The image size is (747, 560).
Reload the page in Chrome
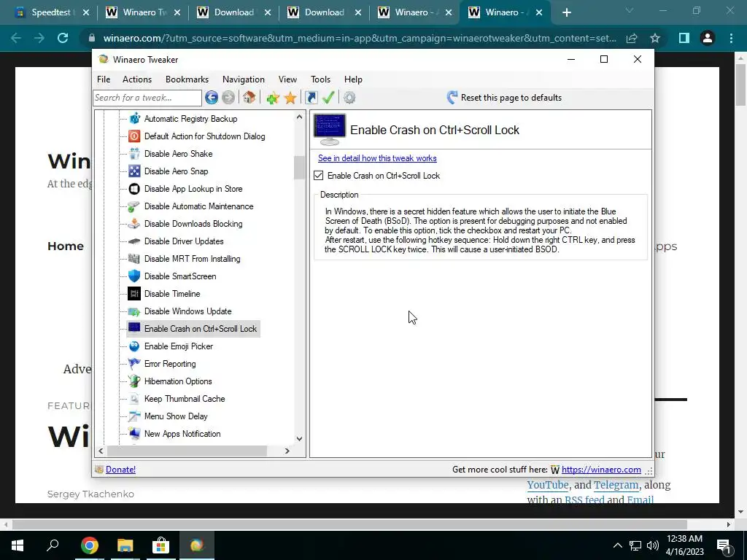click(x=63, y=38)
